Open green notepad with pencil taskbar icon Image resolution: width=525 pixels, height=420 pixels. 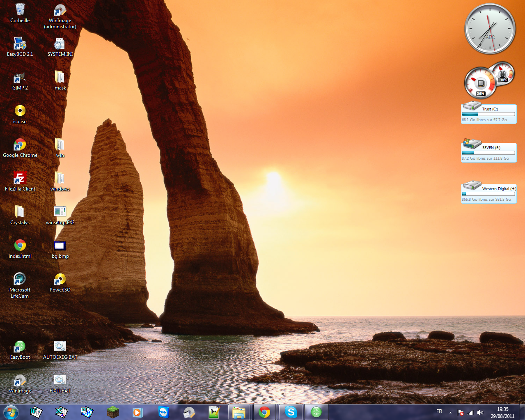click(214, 412)
